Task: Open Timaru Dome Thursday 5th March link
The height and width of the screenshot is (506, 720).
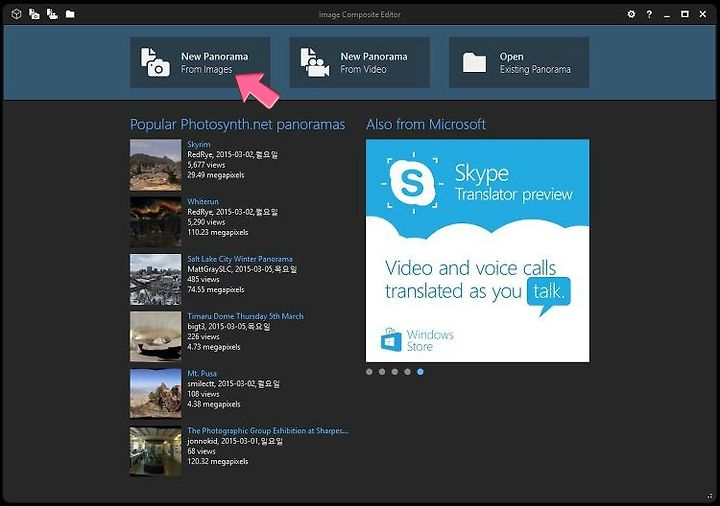Action: [245, 316]
